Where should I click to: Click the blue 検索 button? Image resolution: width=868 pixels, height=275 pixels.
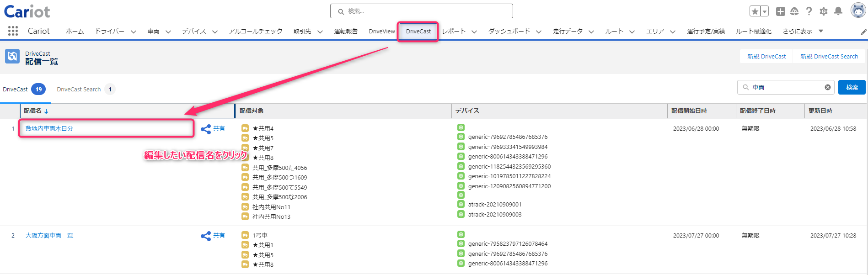coord(852,87)
